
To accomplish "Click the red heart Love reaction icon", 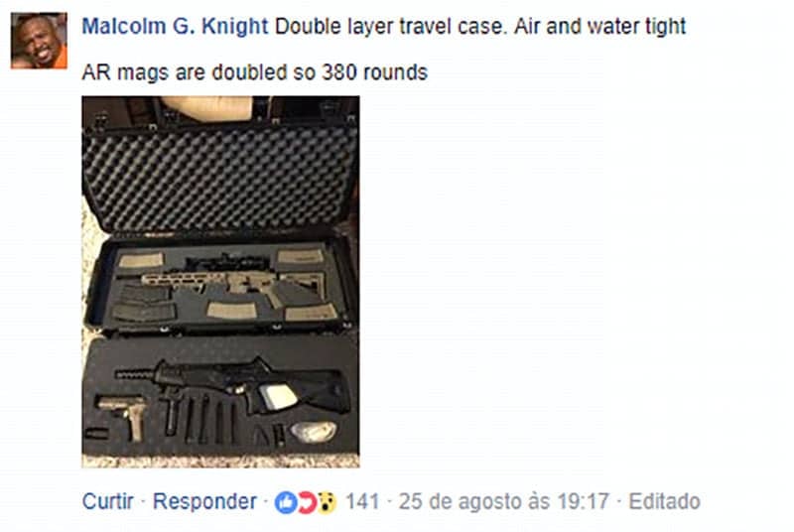I will tap(307, 502).
